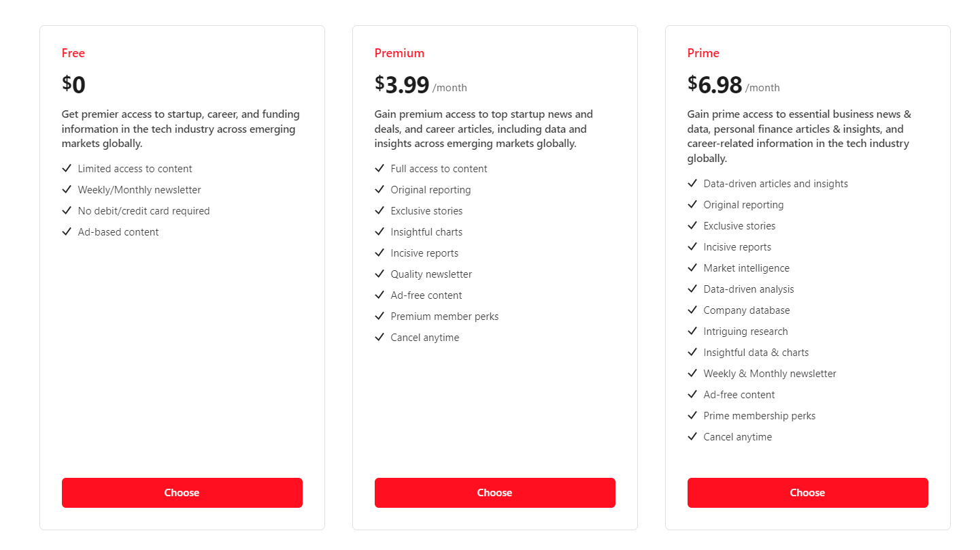Screen dimensions: 980x550
Task: Click checkmark icon next to Full access to content
Action: 379,168
